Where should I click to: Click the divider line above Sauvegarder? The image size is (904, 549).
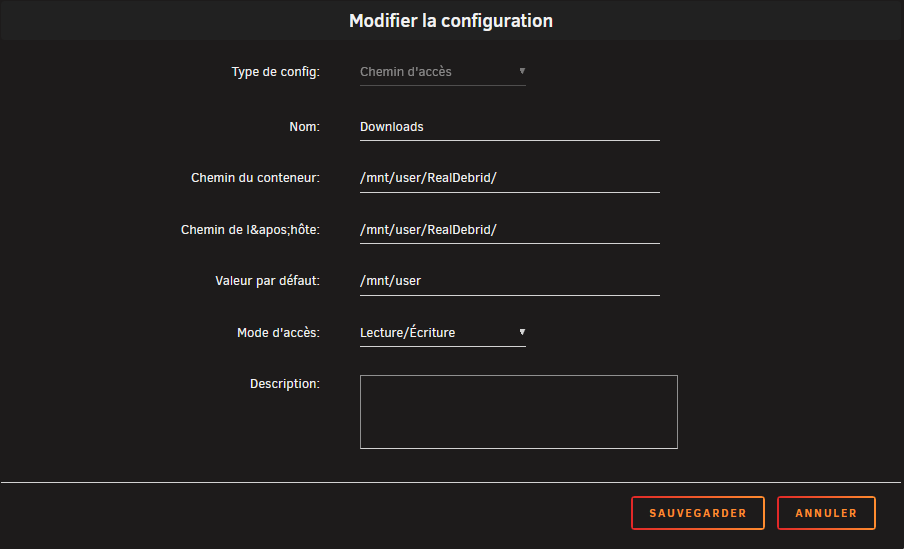(x=451, y=482)
